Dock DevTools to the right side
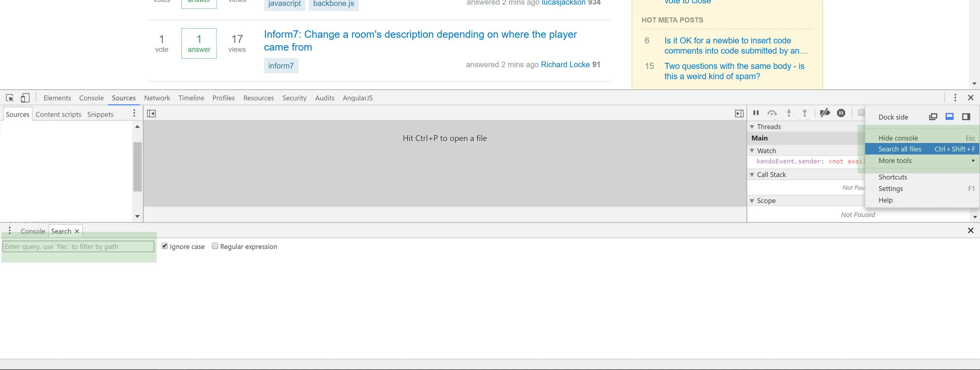Image resolution: width=980 pixels, height=370 pixels. coord(966,116)
